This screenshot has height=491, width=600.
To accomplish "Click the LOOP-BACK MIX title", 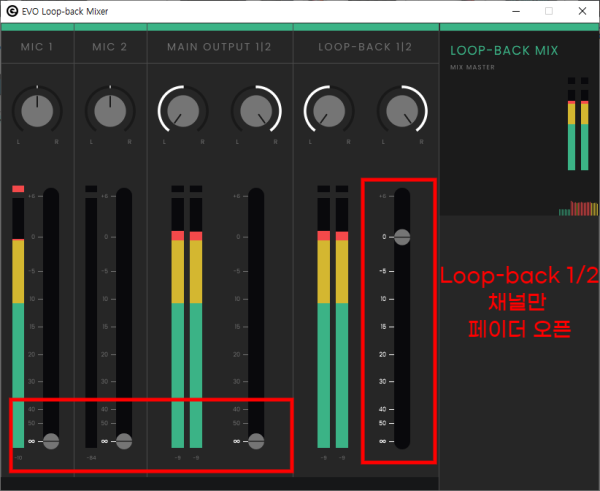I will pyautogui.click(x=504, y=51).
